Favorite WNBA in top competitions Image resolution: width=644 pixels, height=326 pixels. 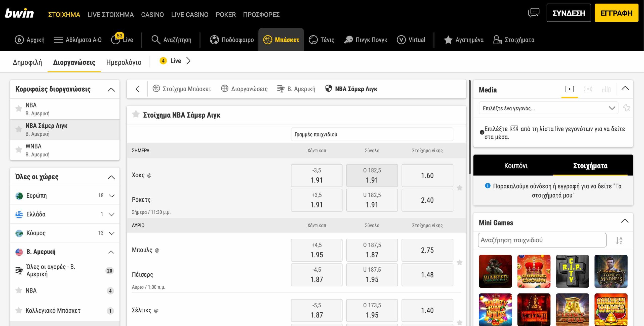pyautogui.click(x=19, y=150)
